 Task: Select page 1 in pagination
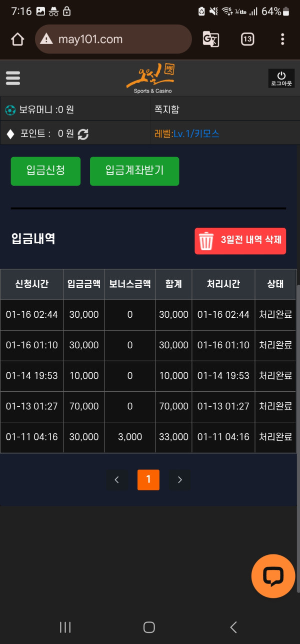pos(148,480)
